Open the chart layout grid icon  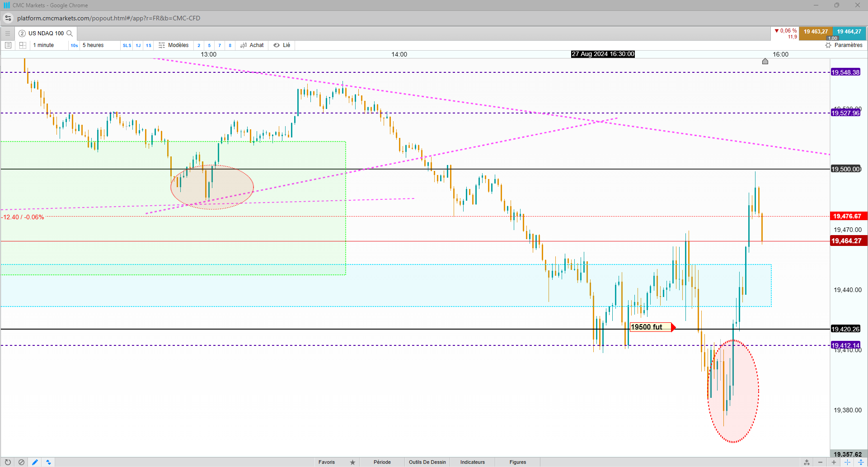(23, 45)
